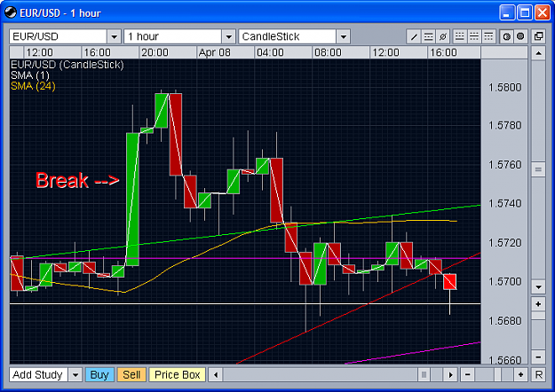Open the CandleStick chart type dropdown arrow
Screen dimensions: 555x392
[x=344, y=36]
